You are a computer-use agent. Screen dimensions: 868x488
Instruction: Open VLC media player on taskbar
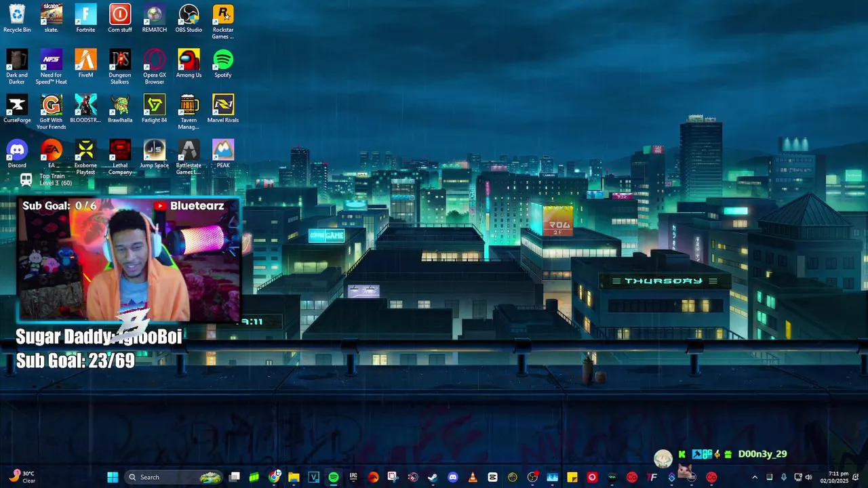[473, 477]
